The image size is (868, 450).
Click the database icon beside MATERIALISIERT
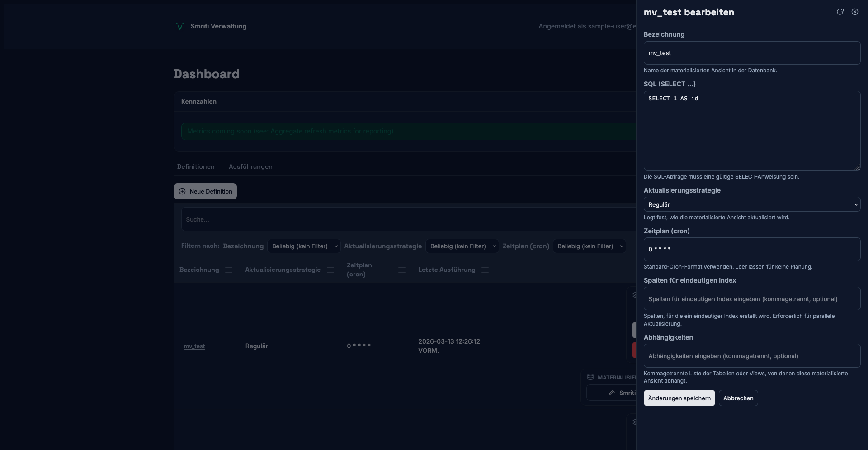[x=590, y=377]
